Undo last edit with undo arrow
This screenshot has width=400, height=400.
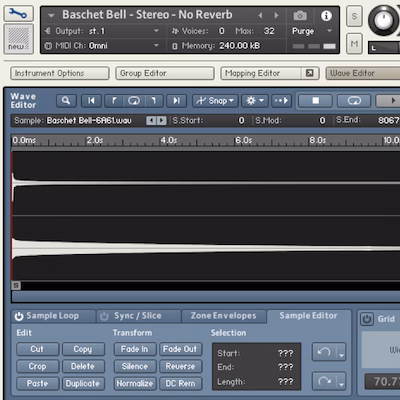324,352
